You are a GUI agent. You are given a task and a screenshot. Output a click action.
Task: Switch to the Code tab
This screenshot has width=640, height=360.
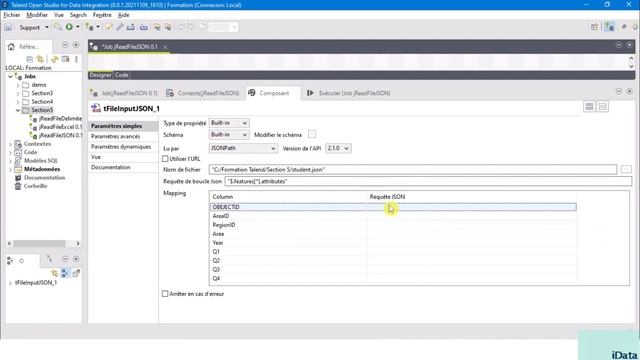tap(122, 75)
